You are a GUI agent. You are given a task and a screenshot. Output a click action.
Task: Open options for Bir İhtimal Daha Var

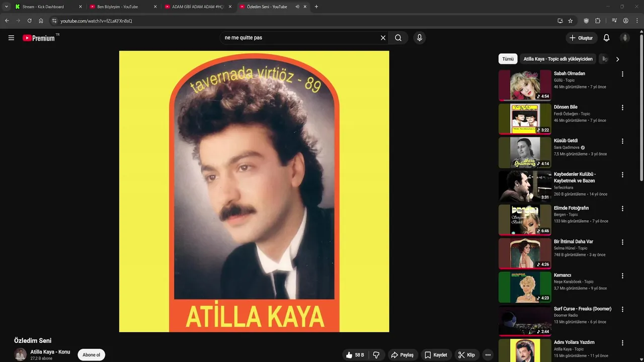click(x=622, y=242)
